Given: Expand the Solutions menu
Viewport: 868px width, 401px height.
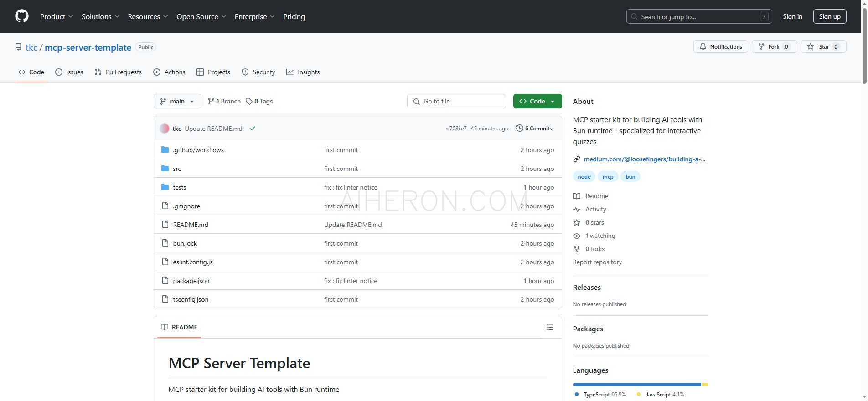Looking at the screenshot, I should [101, 16].
